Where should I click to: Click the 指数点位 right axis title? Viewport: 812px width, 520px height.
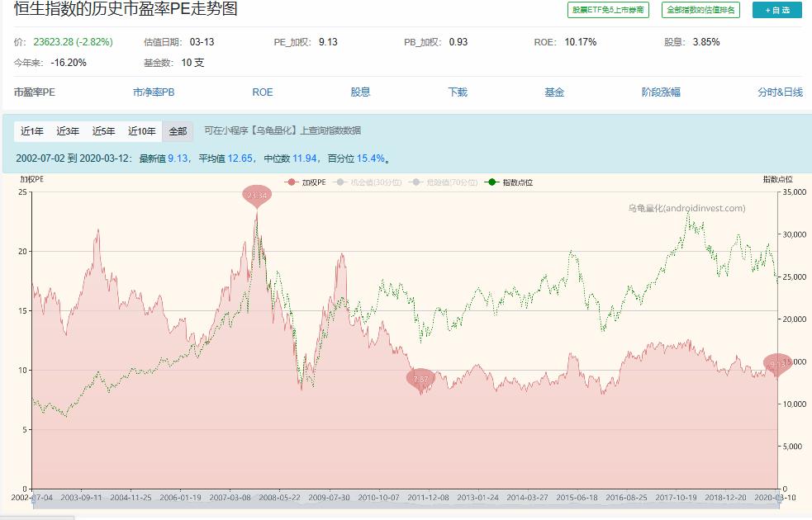pyautogui.click(x=778, y=179)
